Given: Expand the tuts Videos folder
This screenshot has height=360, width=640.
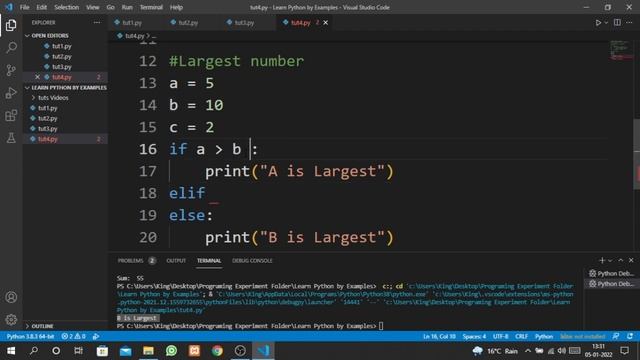Looking at the screenshot, I should 53,98.
